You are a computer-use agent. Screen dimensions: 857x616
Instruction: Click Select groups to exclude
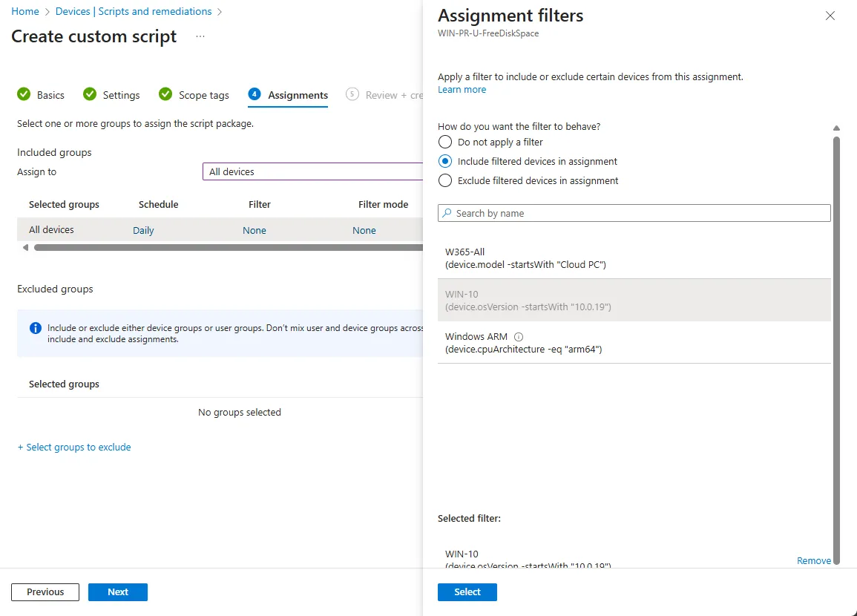coord(74,447)
